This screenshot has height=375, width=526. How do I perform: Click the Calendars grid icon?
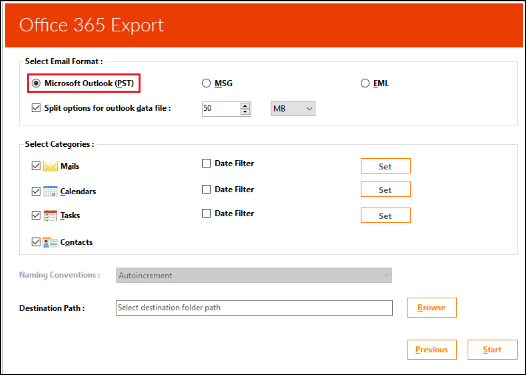click(x=50, y=191)
